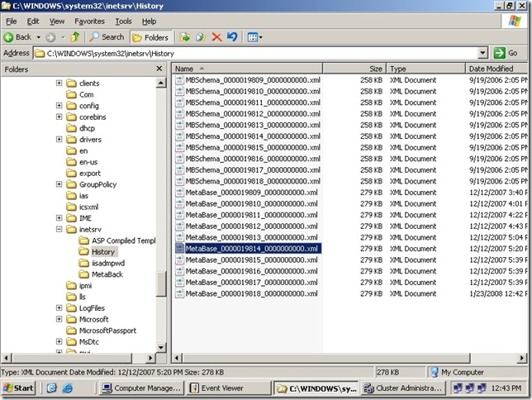Open the Forward history dropdown arrow
This screenshot has height=400, width=532.
pyautogui.click(x=63, y=37)
